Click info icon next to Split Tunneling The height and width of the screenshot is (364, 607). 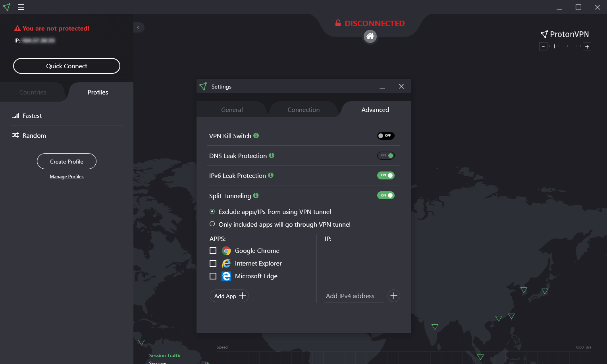256,195
